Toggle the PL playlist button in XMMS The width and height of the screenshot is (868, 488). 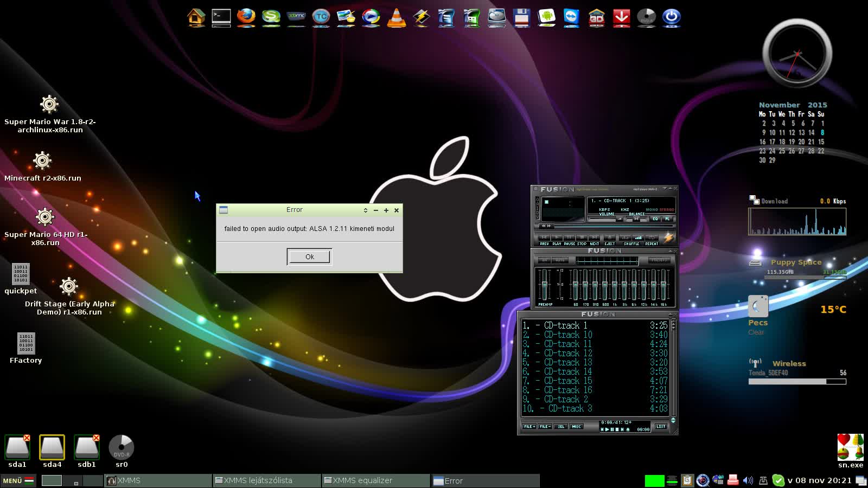point(667,219)
